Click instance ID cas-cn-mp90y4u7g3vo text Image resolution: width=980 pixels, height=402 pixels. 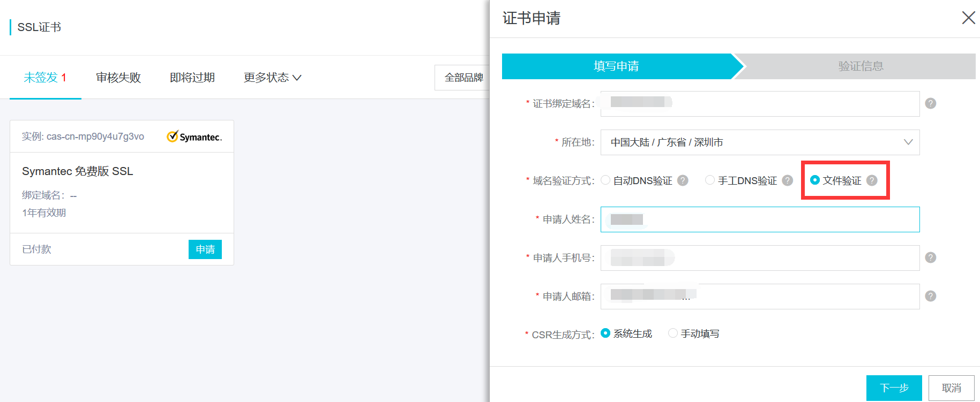(x=95, y=136)
